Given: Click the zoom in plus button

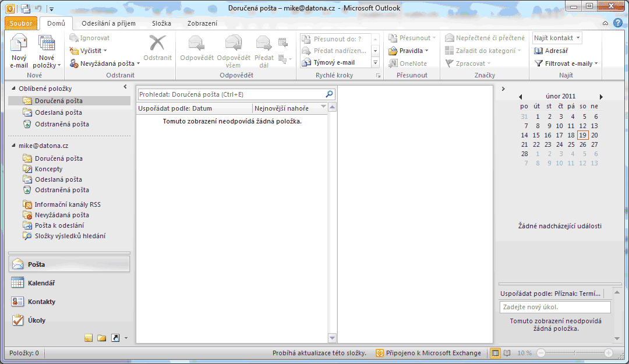Looking at the screenshot, I should [609, 353].
